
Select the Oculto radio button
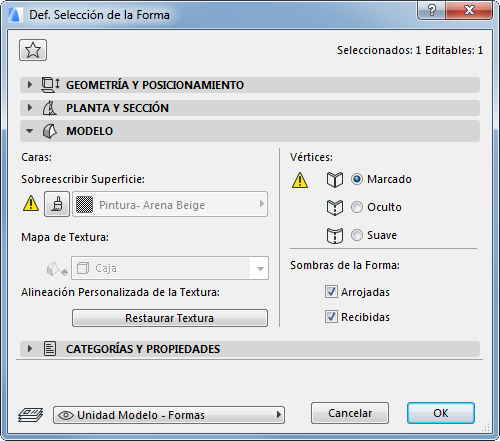point(357,207)
